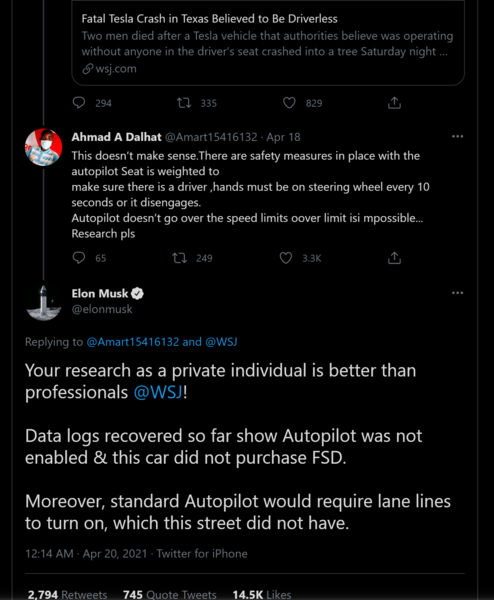View the 2,794 Retweets list

pyautogui.click(x=67, y=594)
